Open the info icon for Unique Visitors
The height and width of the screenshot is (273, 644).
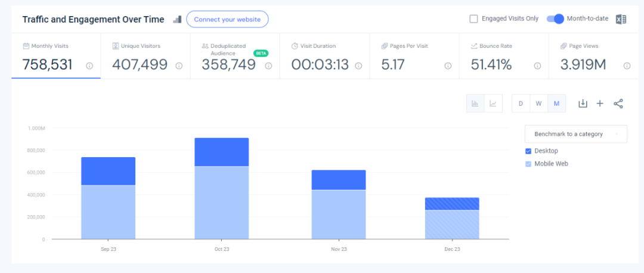point(179,66)
